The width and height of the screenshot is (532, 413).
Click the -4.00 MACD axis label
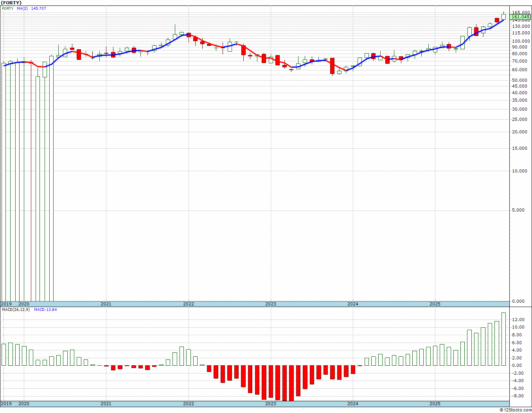pos(518,381)
